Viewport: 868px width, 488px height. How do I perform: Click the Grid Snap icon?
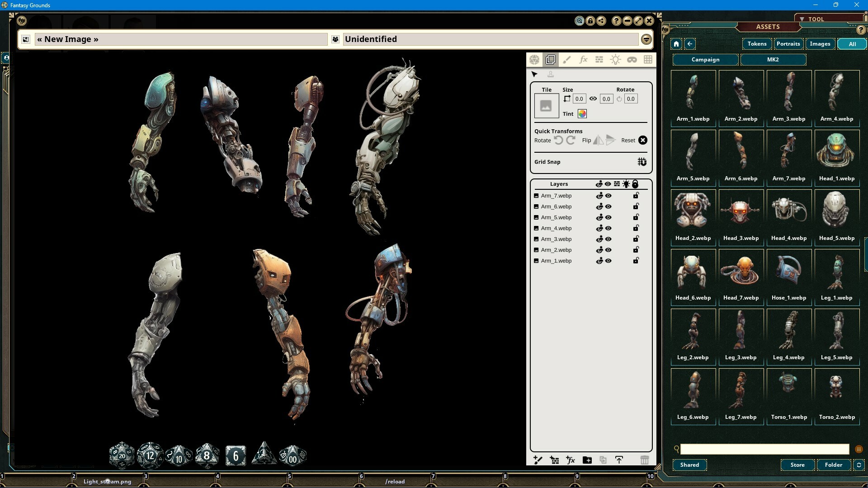pyautogui.click(x=642, y=162)
